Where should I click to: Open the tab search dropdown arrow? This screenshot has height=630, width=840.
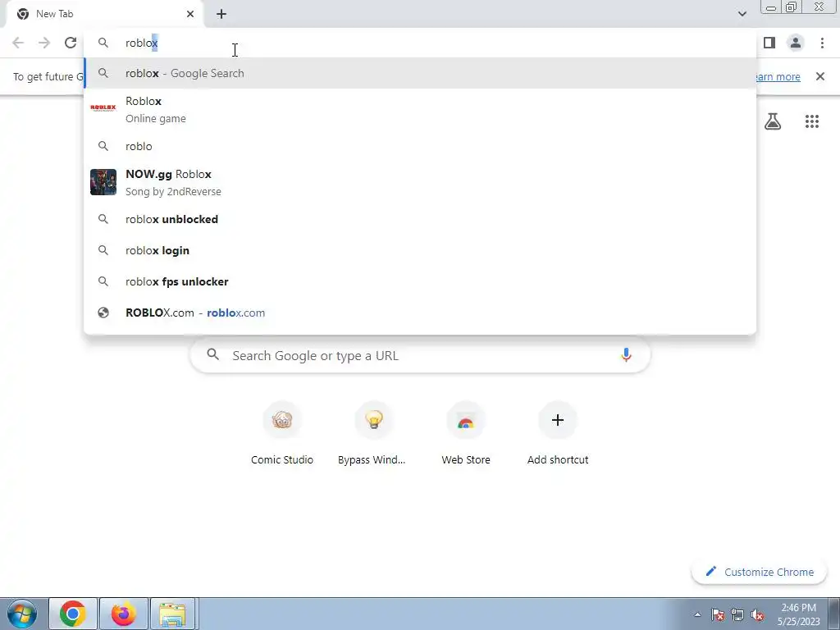pyautogui.click(x=742, y=14)
